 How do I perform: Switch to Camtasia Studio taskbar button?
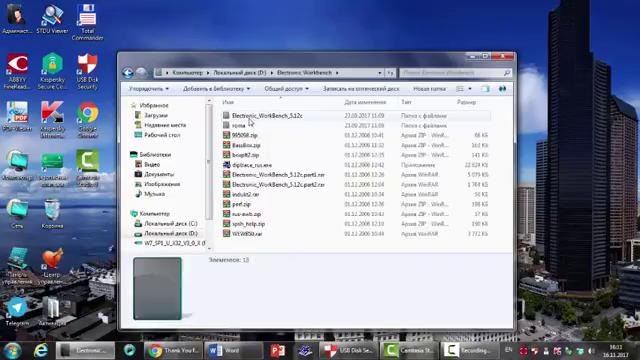[x=409, y=351]
